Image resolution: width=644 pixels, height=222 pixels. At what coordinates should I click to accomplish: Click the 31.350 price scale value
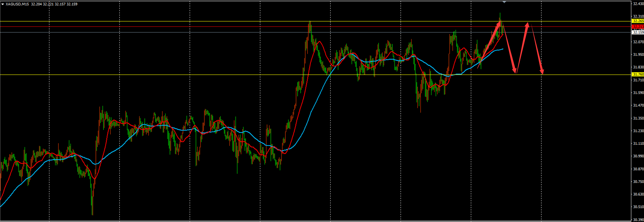[x=638, y=118]
